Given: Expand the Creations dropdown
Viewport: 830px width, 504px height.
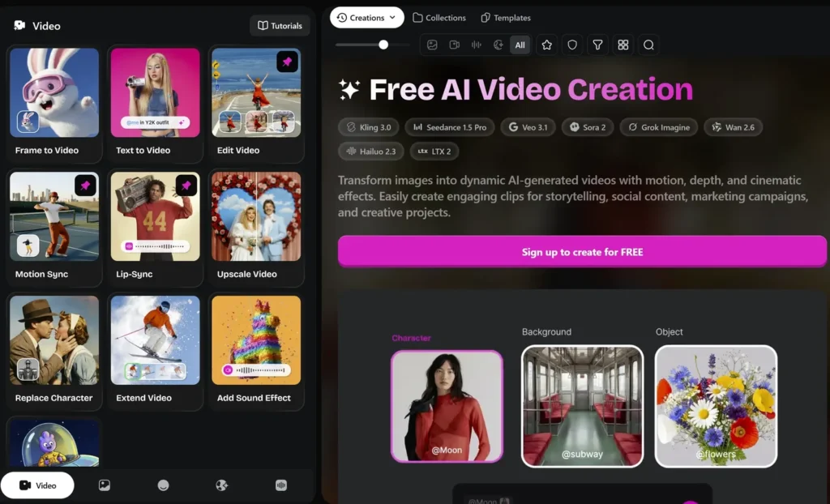Looking at the screenshot, I should click(367, 18).
